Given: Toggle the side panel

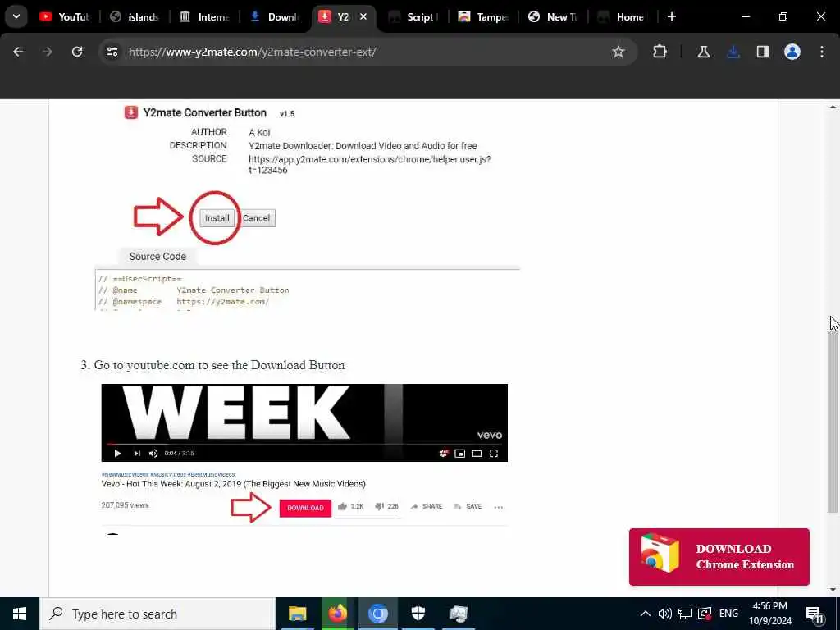Looking at the screenshot, I should click(x=763, y=52).
